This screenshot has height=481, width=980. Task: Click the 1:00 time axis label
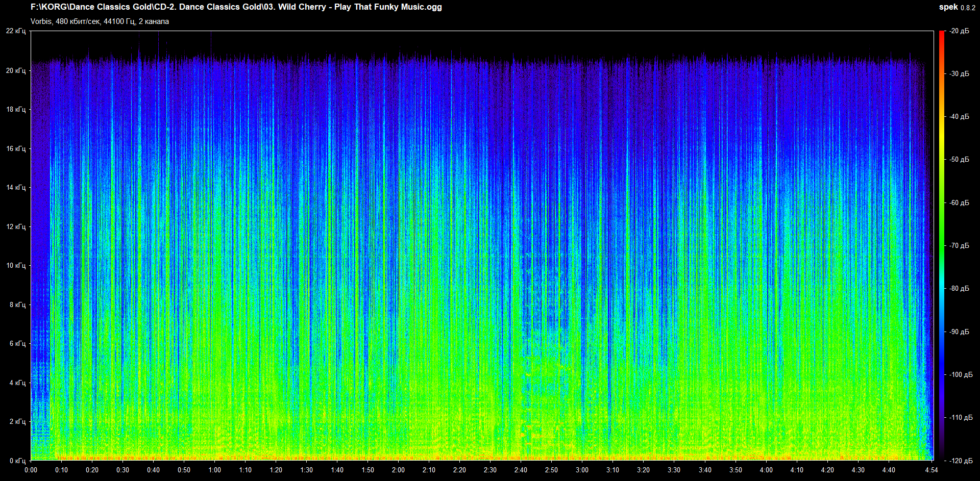tap(214, 470)
